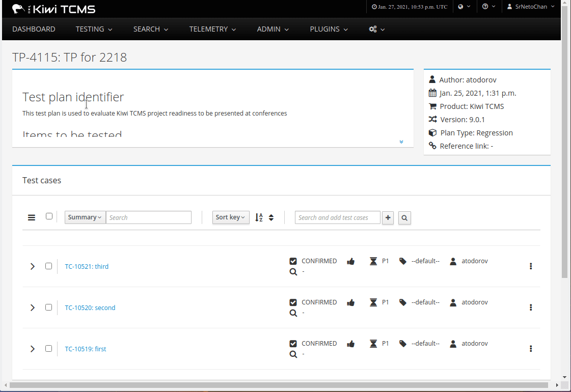The height and width of the screenshot is (392, 571).
Task: Click the CONFIRMED status check icon for TC-10519
Action: [x=293, y=343]
